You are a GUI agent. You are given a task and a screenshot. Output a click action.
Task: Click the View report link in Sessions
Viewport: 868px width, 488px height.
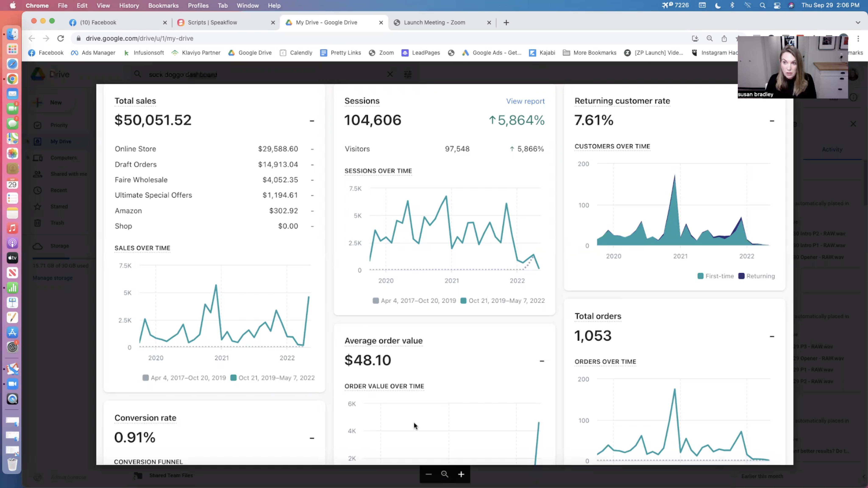pos(525,101)
